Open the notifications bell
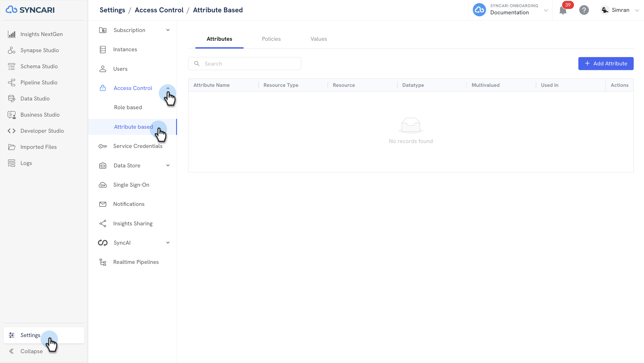The image size is (644, 363). (x=563, y=10)
